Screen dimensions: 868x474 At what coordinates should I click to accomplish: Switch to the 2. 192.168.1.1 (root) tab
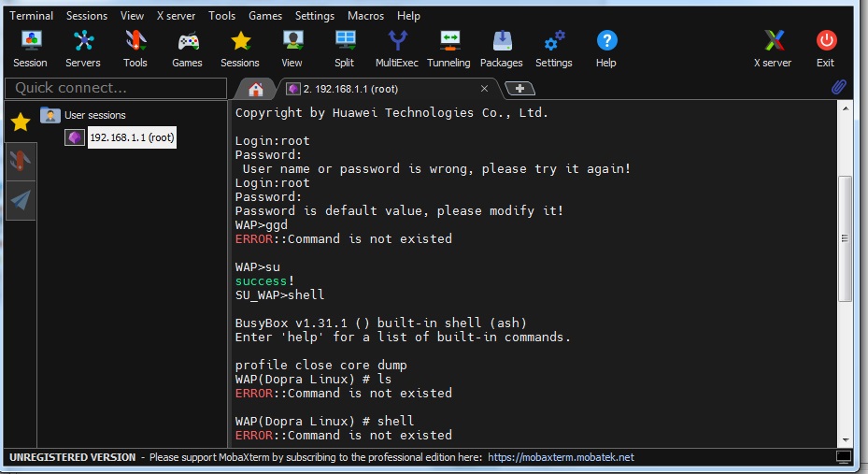pyautogui.click(x=388, y=89)
